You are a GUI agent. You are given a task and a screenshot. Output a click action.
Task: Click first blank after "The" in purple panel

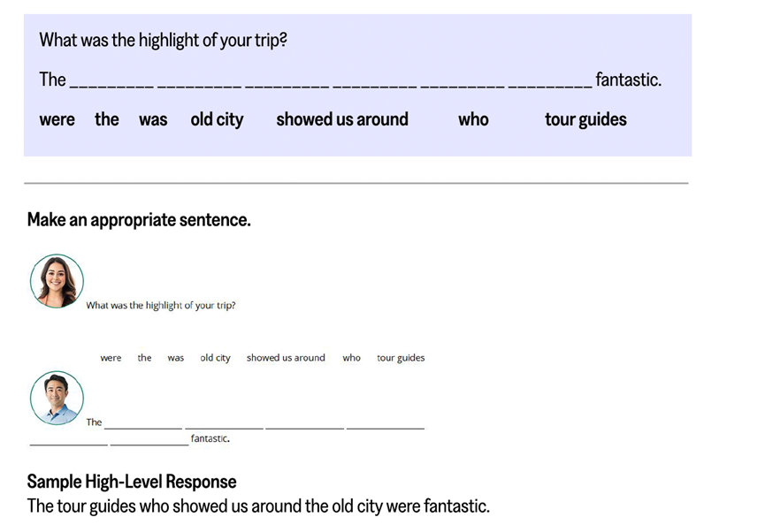coord(111,84)
